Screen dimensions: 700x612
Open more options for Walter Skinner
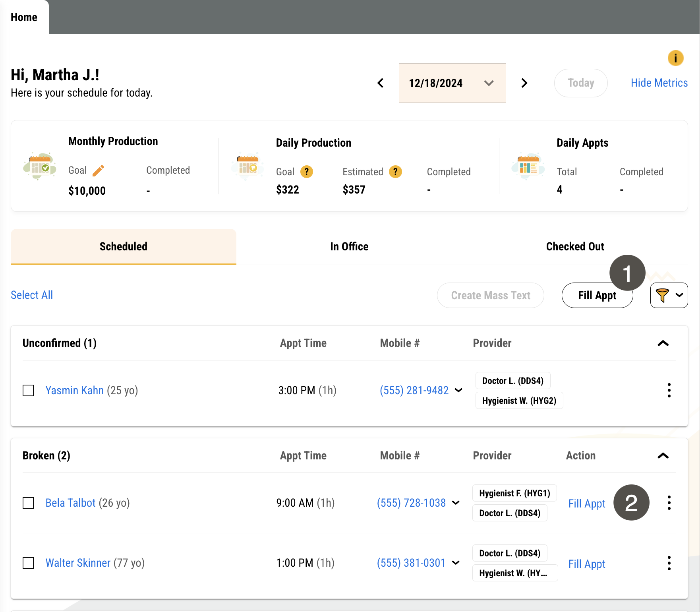[669, 563]
